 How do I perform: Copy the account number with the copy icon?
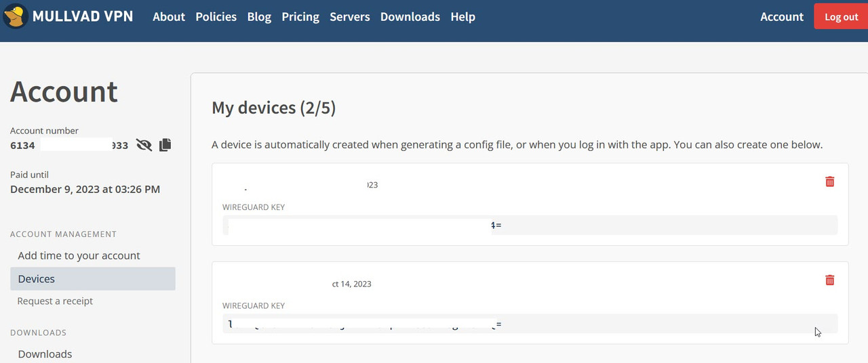165,145
